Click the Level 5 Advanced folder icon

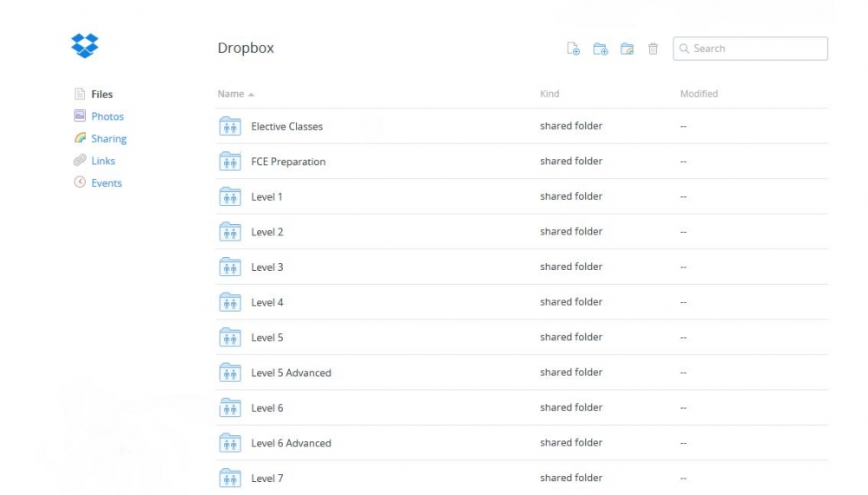[x=230, y=373]
